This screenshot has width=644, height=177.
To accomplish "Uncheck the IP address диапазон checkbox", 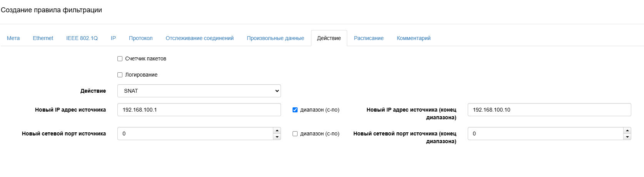I will (295, 110).
